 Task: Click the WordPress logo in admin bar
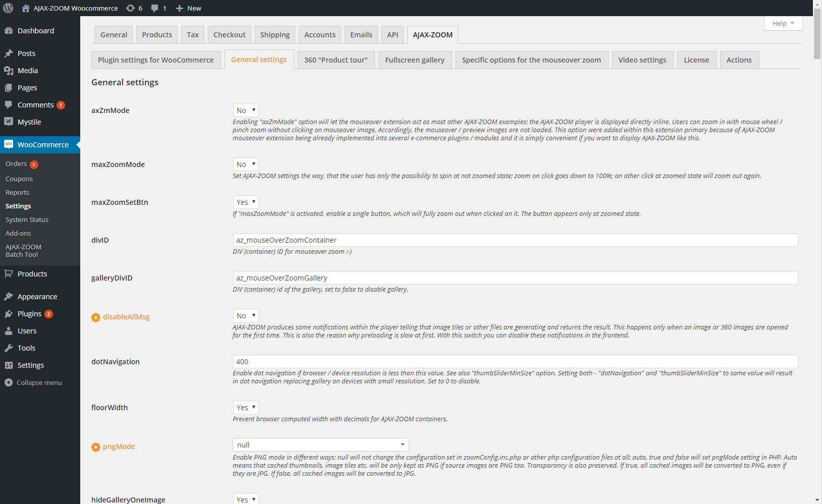click(x=8, y=8)
